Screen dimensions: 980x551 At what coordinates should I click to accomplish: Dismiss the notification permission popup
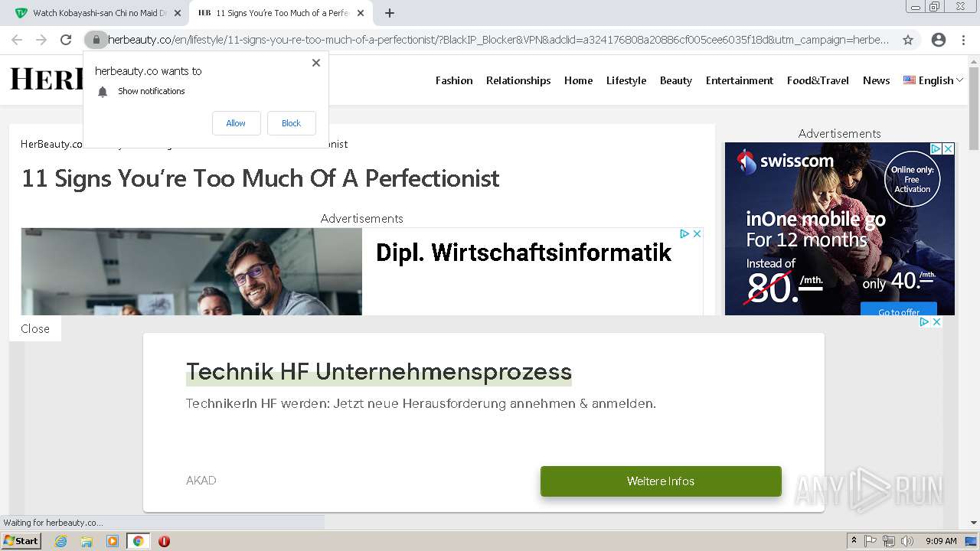tap(316, 63)
